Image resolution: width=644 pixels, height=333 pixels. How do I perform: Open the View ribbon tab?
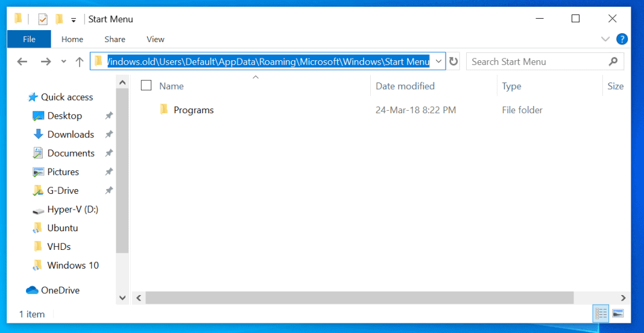click(x=155, y=39)
